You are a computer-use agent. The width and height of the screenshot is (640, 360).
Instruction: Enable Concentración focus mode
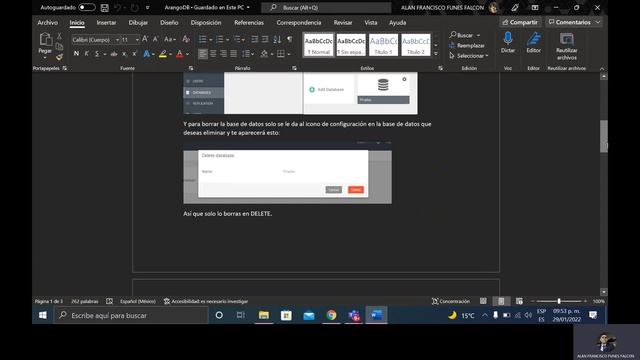tap(451, 301)
